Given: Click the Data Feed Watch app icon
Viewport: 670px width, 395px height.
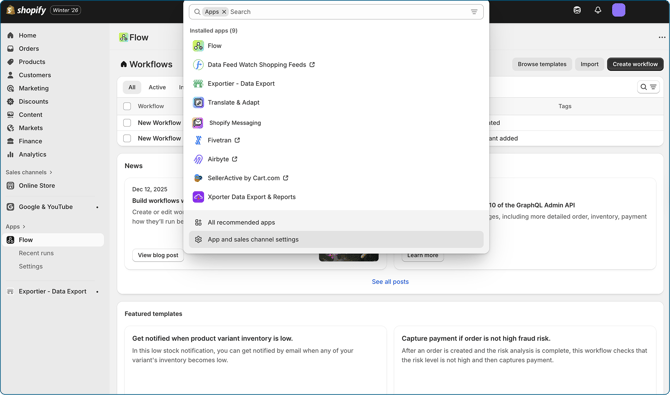Looking at the screenshot, I should click(x=198, y=65).
